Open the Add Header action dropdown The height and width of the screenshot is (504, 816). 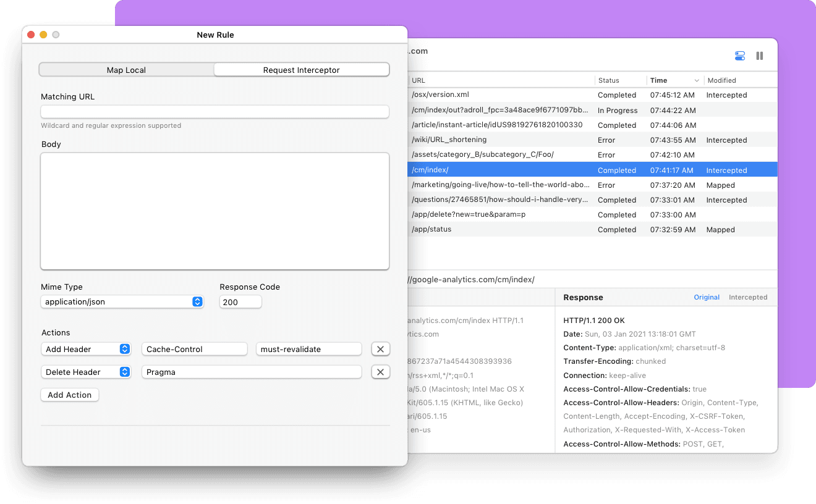[x=86, y=350]
